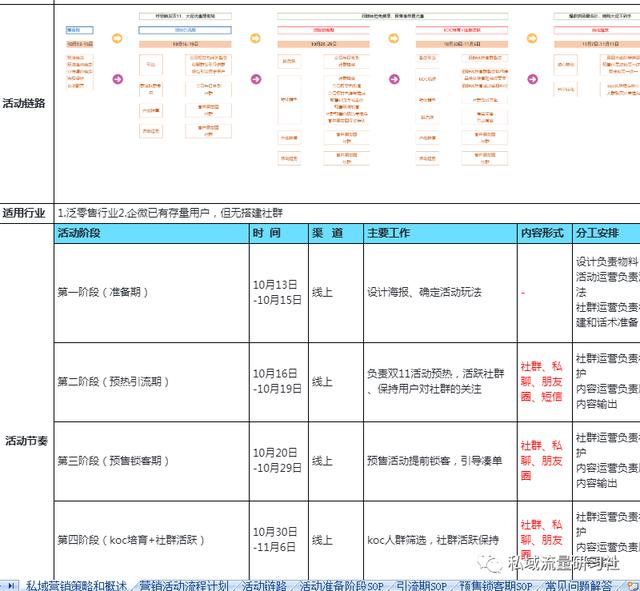Click 分工安排 cell in the 第三阶段 row
The height and width of the screenshot is (591, 640).
606,461
